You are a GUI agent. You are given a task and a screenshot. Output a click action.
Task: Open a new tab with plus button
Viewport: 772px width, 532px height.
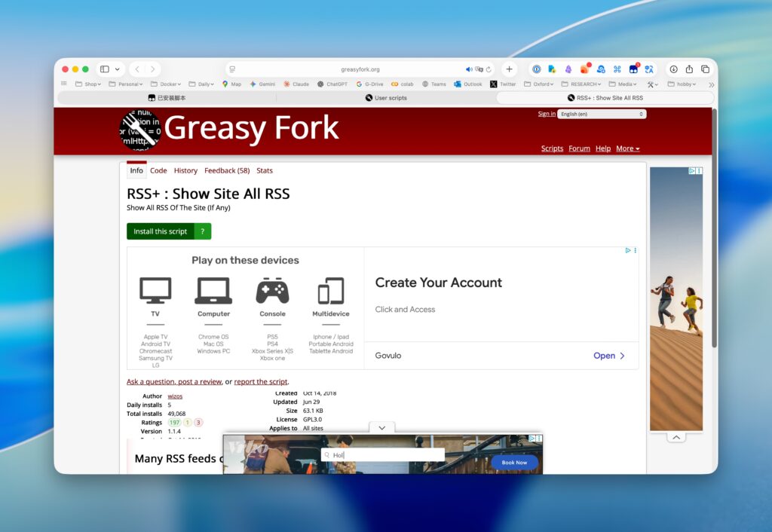click(x=509, y=69)
